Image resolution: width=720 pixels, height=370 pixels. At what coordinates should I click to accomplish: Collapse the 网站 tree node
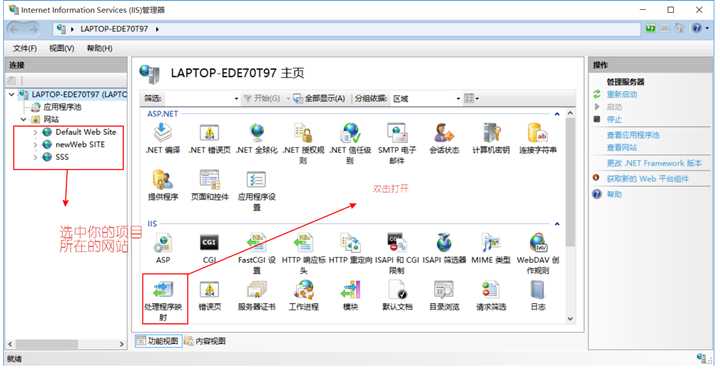tap(23, 119)
